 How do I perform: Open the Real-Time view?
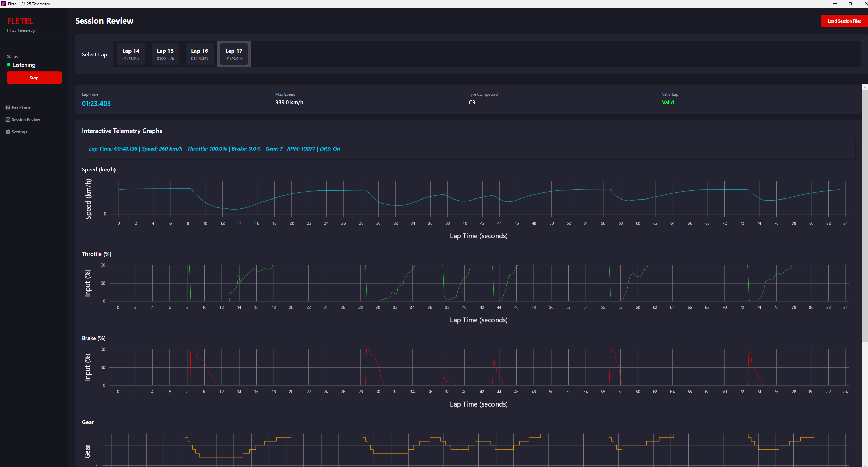point(21,107)
